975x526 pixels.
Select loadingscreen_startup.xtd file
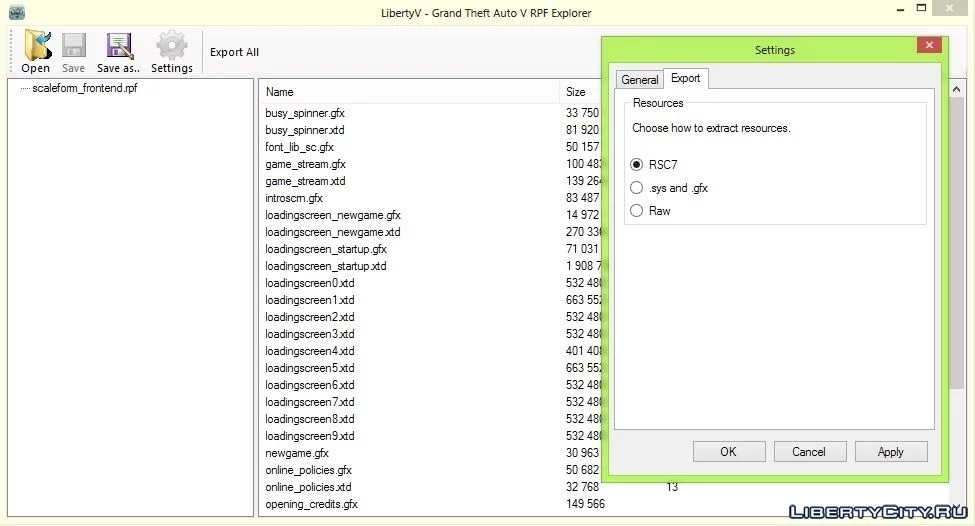pyautogui.click(x=326, y=266)
